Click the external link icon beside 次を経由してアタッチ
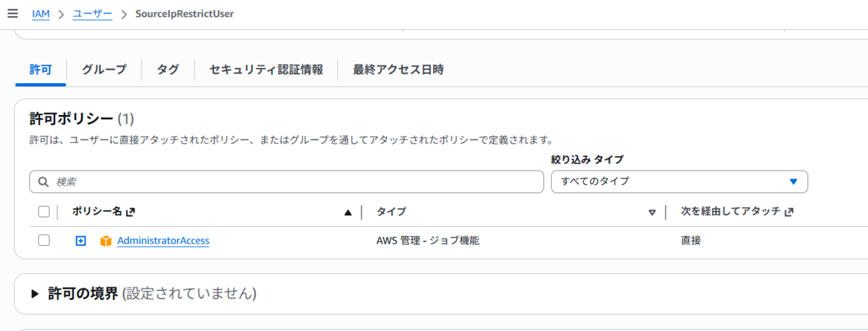 tap(788, 212)
